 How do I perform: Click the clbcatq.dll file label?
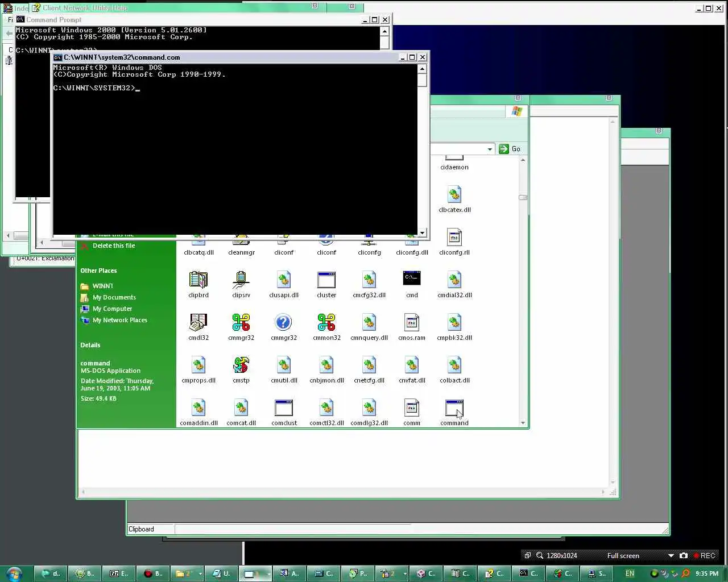[x=198, y=252]
